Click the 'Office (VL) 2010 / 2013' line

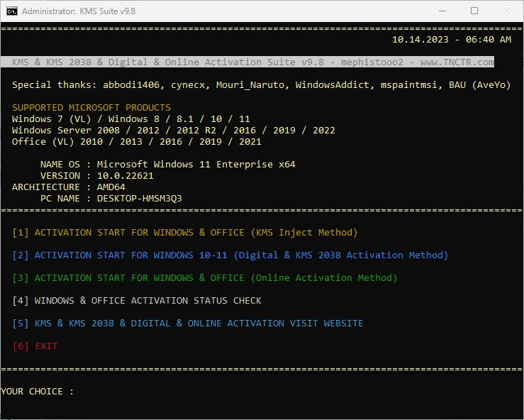pos(136,141)
